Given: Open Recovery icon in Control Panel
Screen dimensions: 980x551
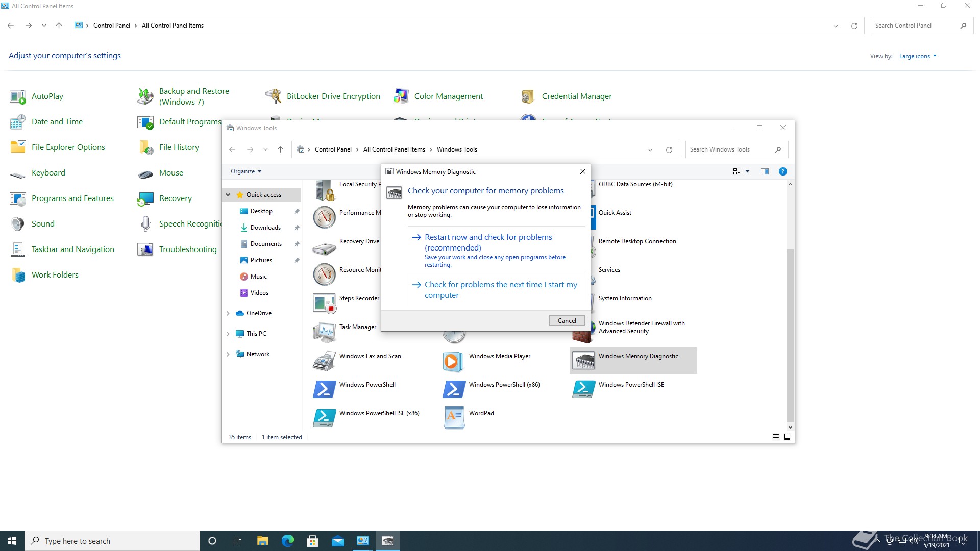Looking at the screenshot, I should 145,198.
